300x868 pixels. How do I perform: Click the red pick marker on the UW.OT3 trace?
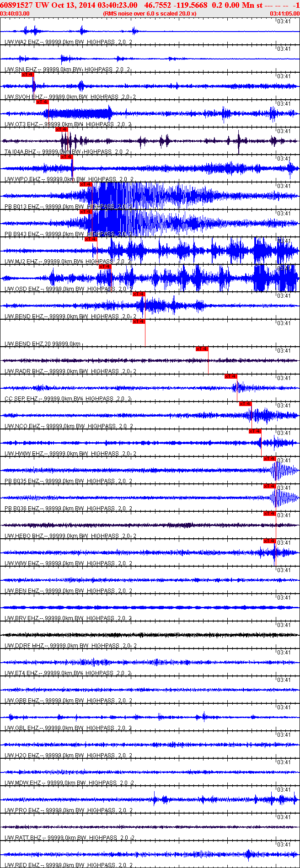click(43, 102)
